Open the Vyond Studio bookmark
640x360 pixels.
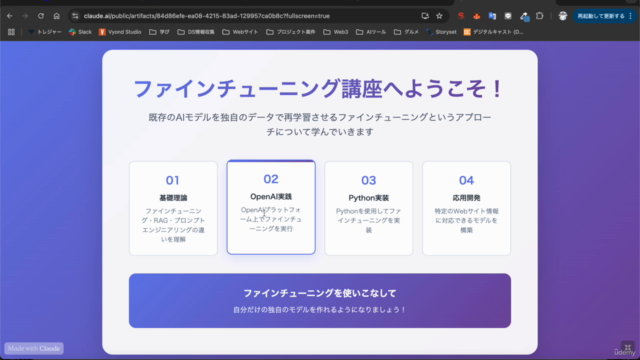(x=120, y=32)
